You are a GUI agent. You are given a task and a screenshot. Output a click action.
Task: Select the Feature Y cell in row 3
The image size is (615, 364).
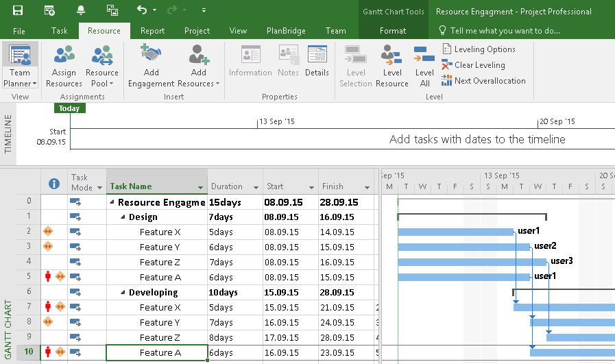157,247
